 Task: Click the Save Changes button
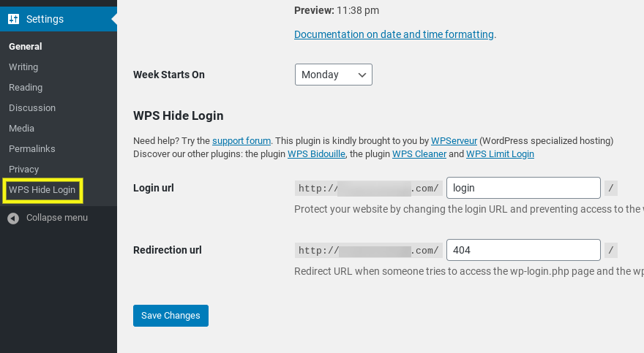[x=171, y=316]
